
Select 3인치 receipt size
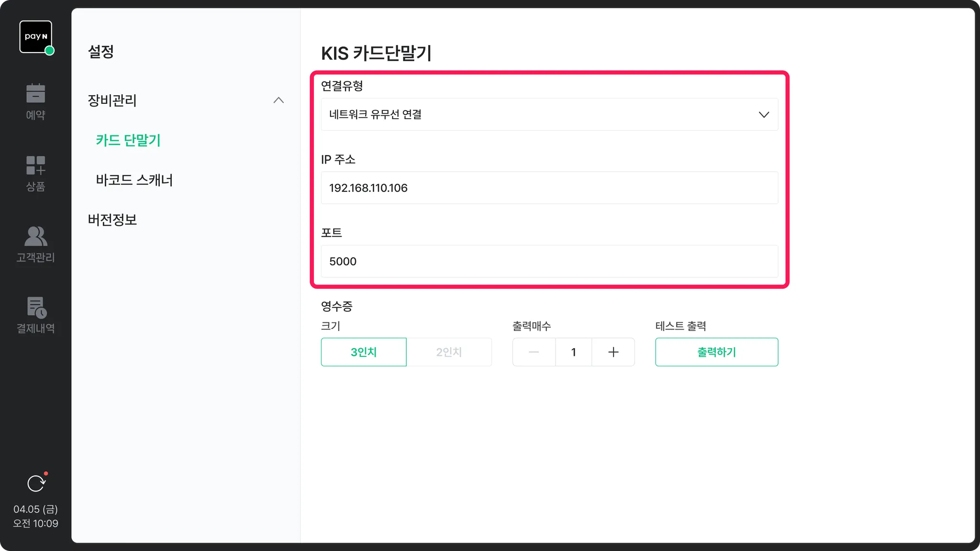(x=364, y=353)
